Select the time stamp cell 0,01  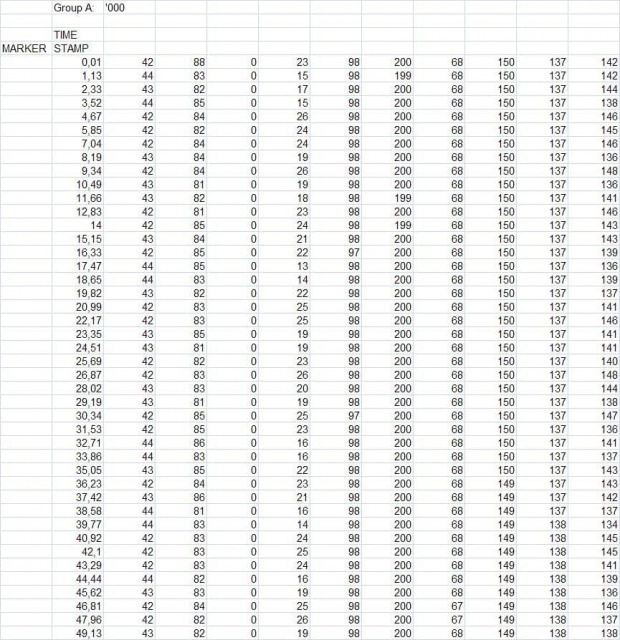[x=78, y=62]
